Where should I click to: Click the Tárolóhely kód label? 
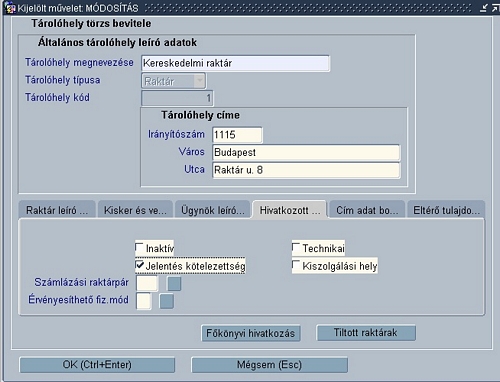click(x=57, y=97)
